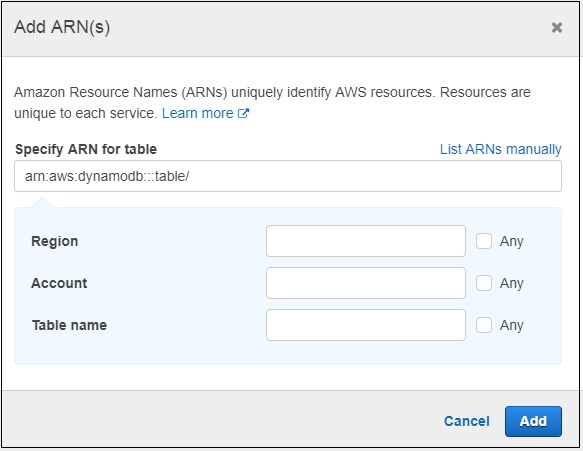Close the Add ARN(s) dialog with X
583x451 pixels.
556,28
